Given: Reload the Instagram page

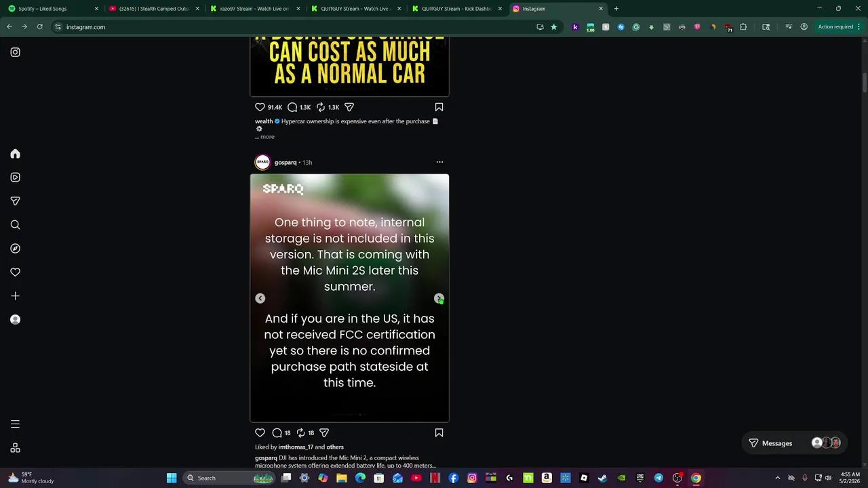Looking at the screenshot, I should coord(39,27).
